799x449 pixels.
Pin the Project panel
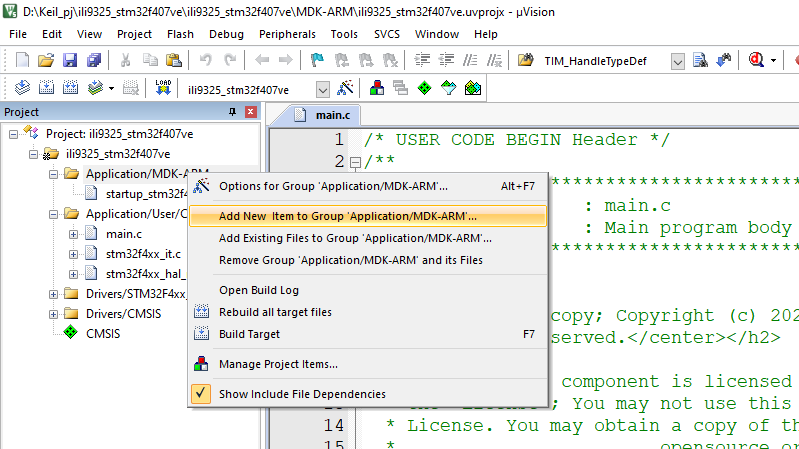(232, 112)
